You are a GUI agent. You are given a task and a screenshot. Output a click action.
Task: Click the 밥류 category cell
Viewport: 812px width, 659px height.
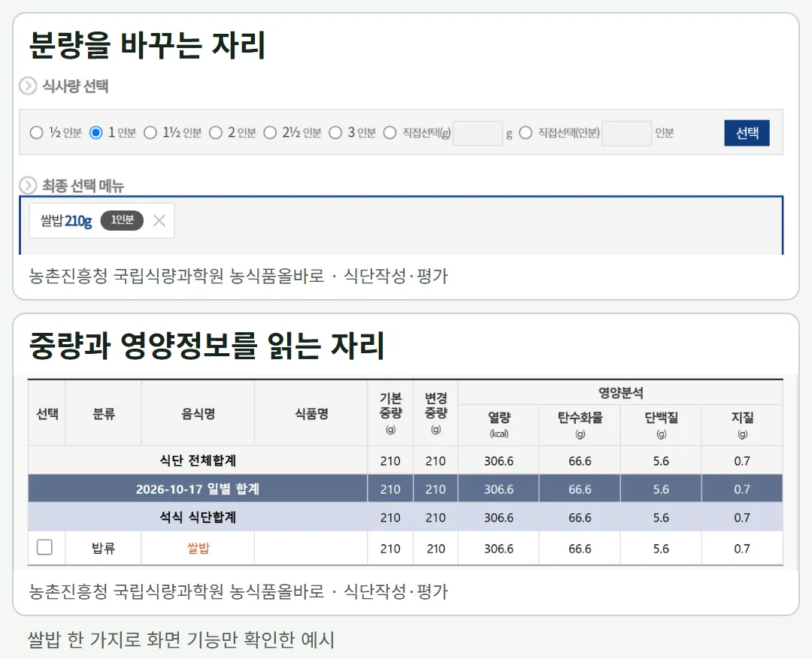click(x=103, y=549)
